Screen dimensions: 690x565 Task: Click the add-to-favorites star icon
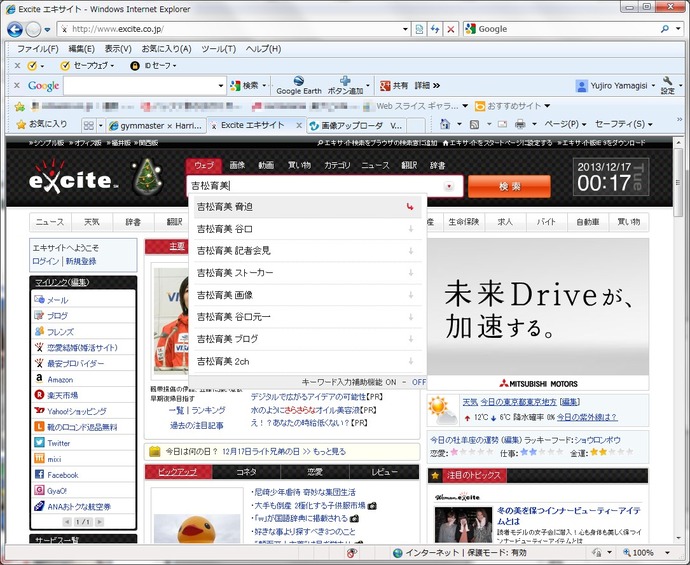click(x=20, y=106)
